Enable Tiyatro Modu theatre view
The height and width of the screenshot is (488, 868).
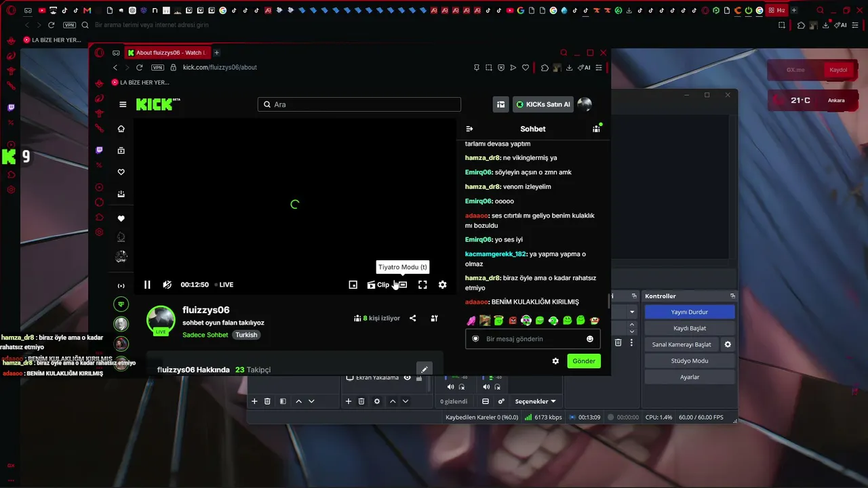[x=402, y=285]
